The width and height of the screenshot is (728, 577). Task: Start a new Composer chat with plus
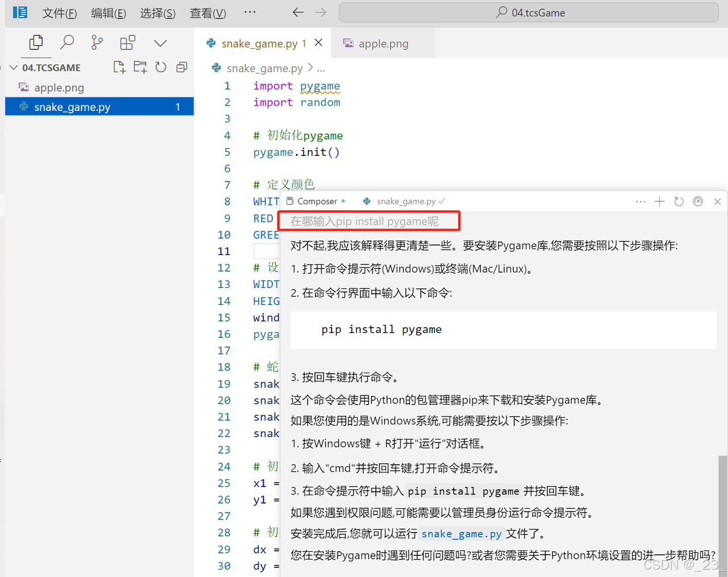coord(659,201)
